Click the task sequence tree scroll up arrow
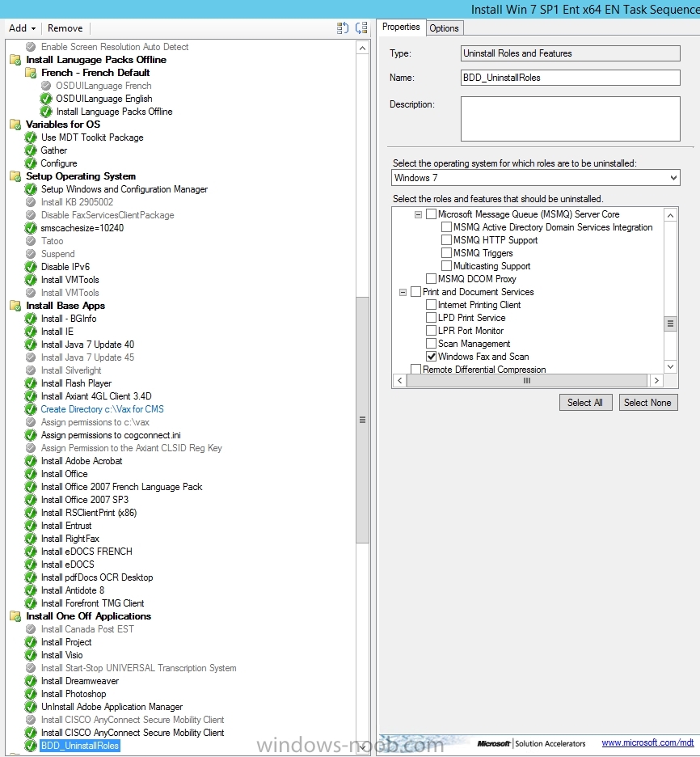Viewport: 700px width, 757px height. [362, 49]
